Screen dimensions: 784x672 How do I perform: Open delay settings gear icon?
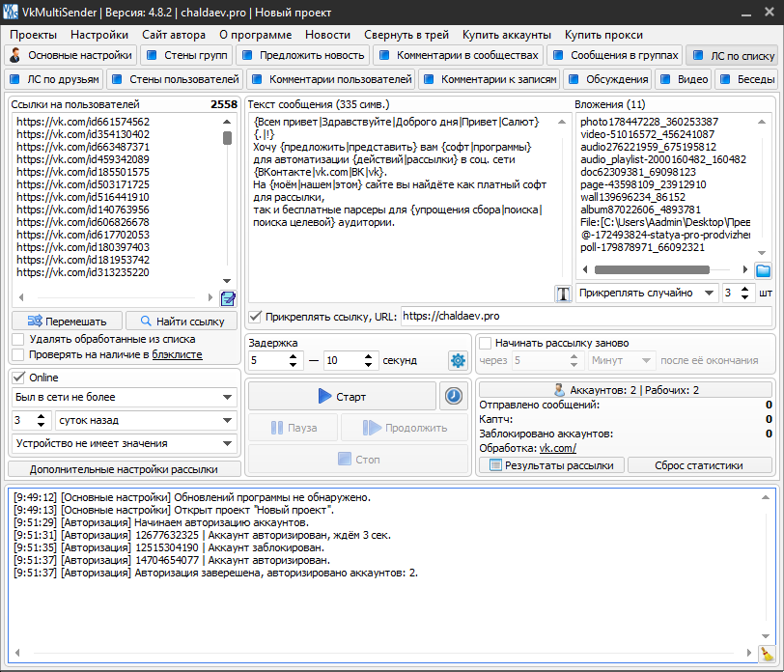pos(457,360)
